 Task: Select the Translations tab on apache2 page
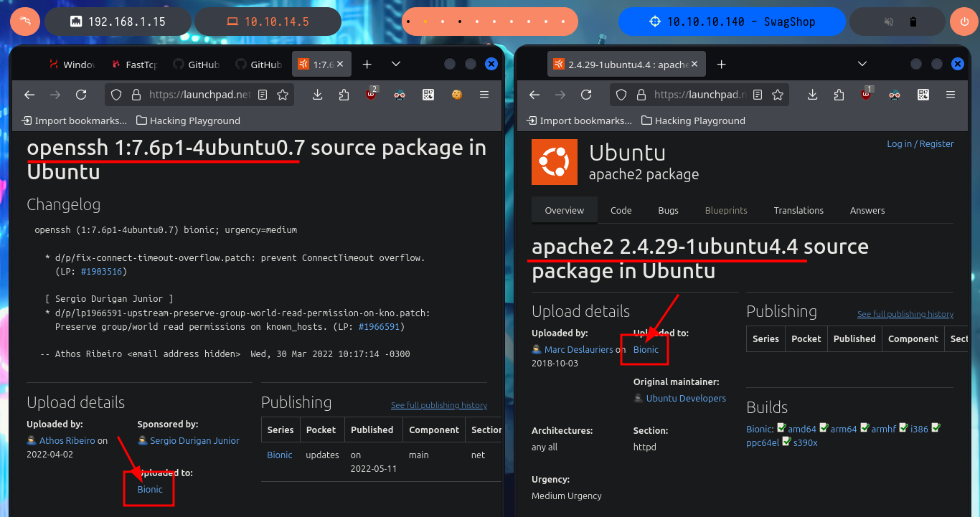click(x=798, y=210)
